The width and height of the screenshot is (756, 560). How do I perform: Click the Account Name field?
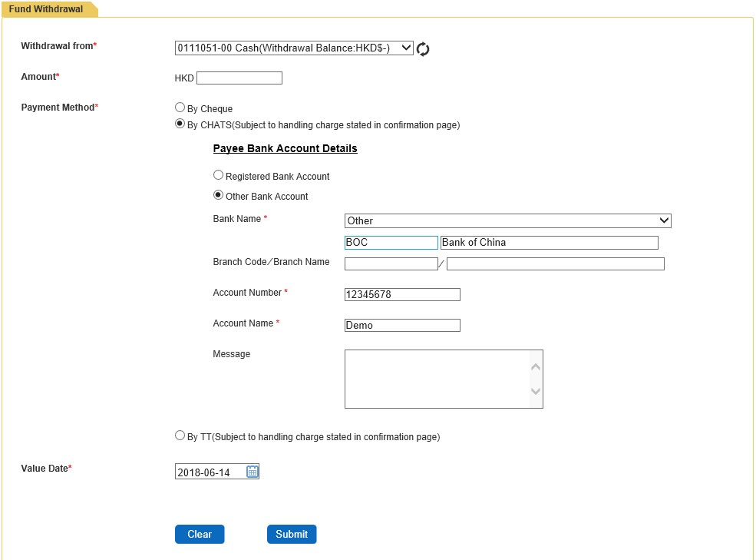click(403, 326)
